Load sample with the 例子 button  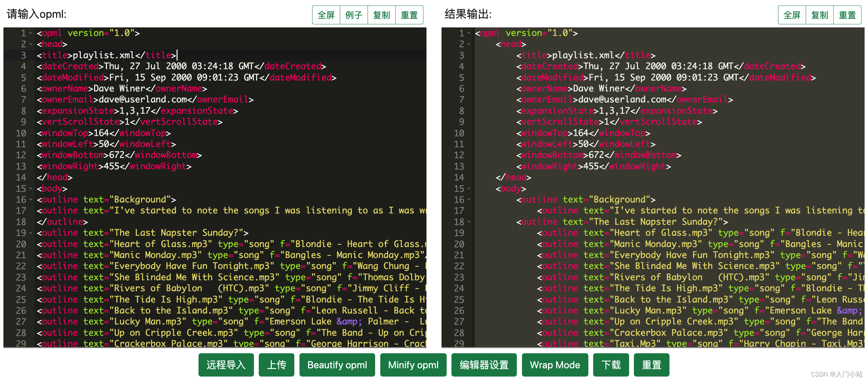click(x=354, y=15)
